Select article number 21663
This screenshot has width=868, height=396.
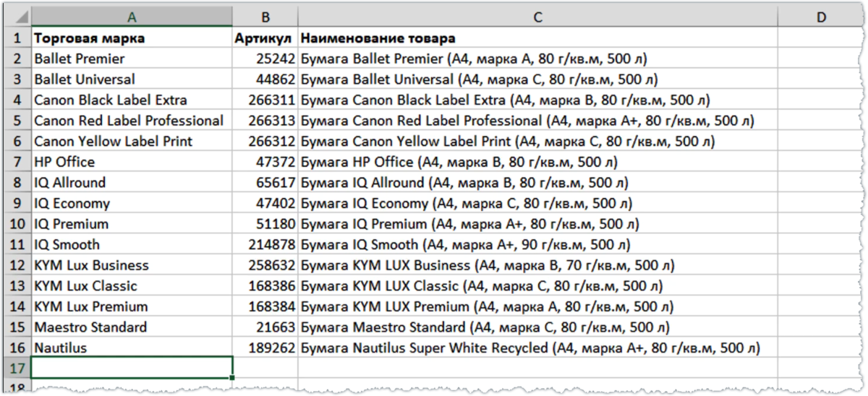265,327
